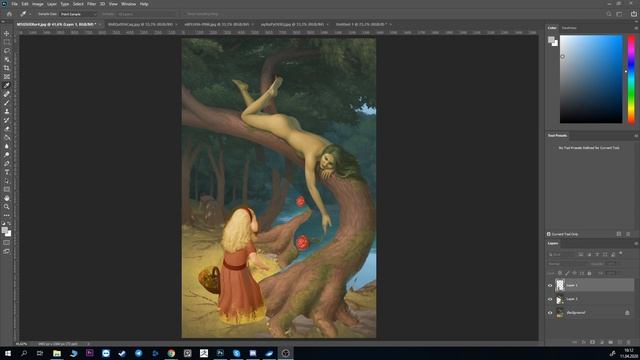
Task: Switch to the Swatches tab
Action: click(x=569, y=28)
